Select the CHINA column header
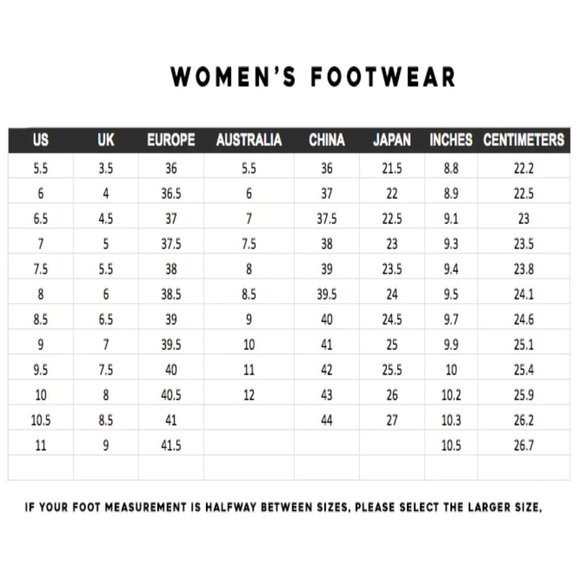 click(327, 140)
